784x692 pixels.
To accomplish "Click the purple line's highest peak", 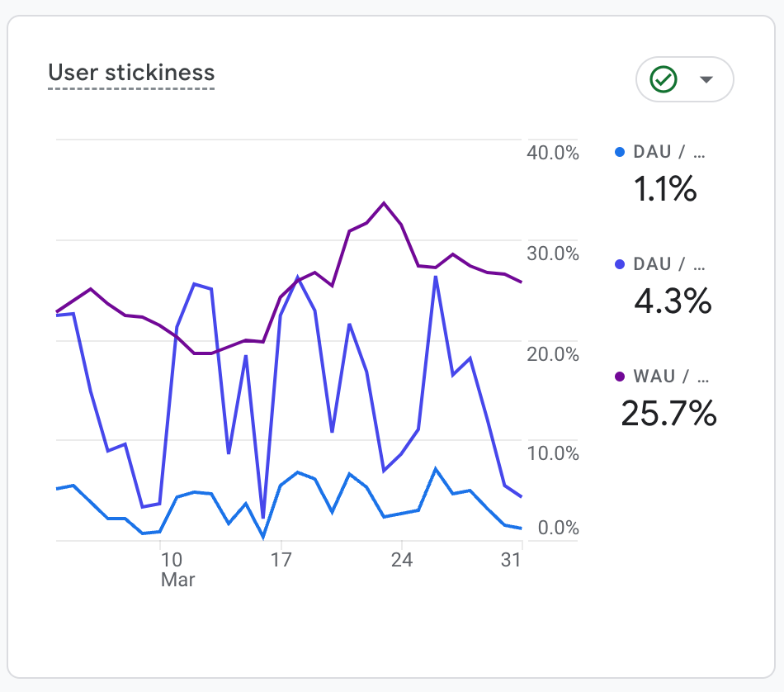I will click(384, 202).
